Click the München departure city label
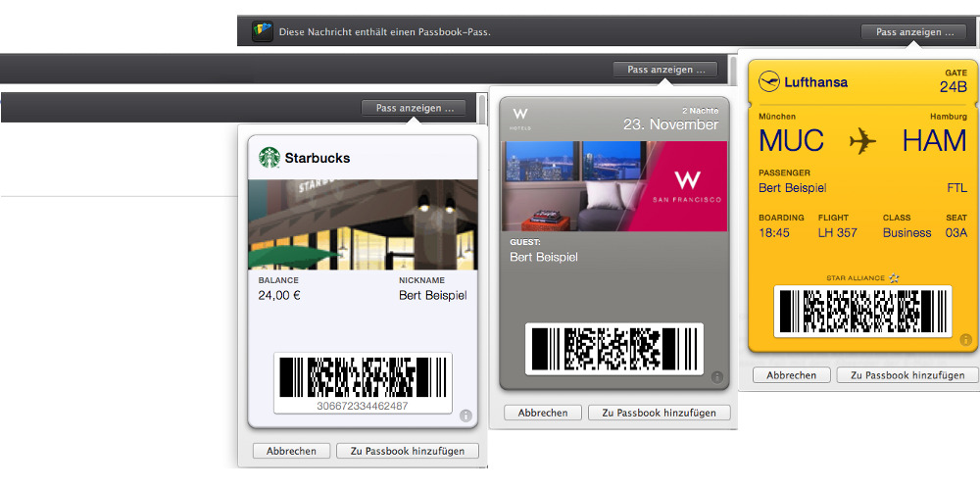Image resolution: width=980 pixels, height=490 pixels. point(777,117)
